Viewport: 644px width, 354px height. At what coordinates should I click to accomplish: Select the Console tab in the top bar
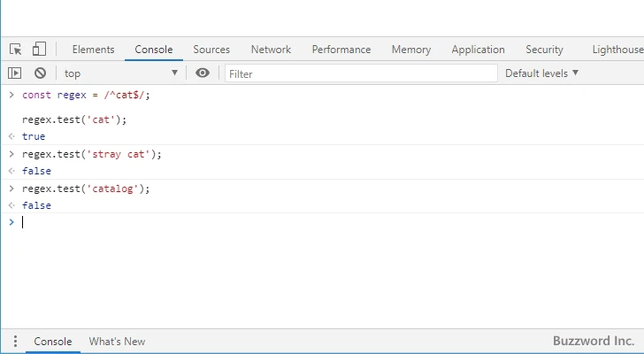pyautogui.click(x=154, y=50)
